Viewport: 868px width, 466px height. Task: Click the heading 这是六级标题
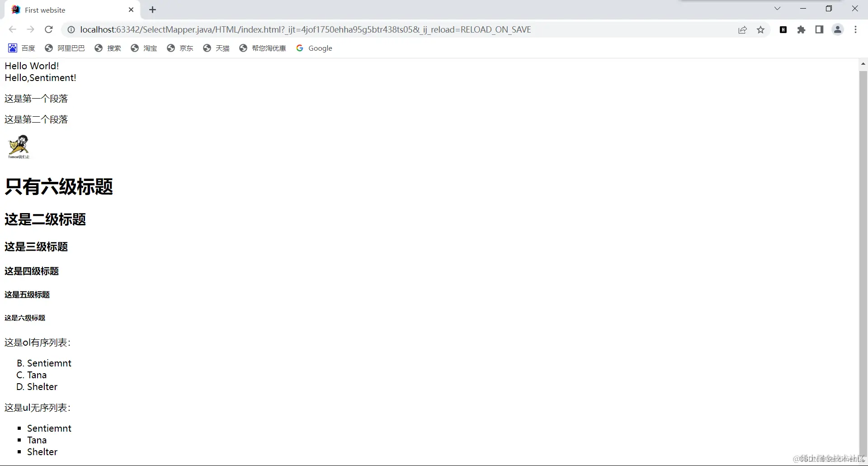pos(25,318)
